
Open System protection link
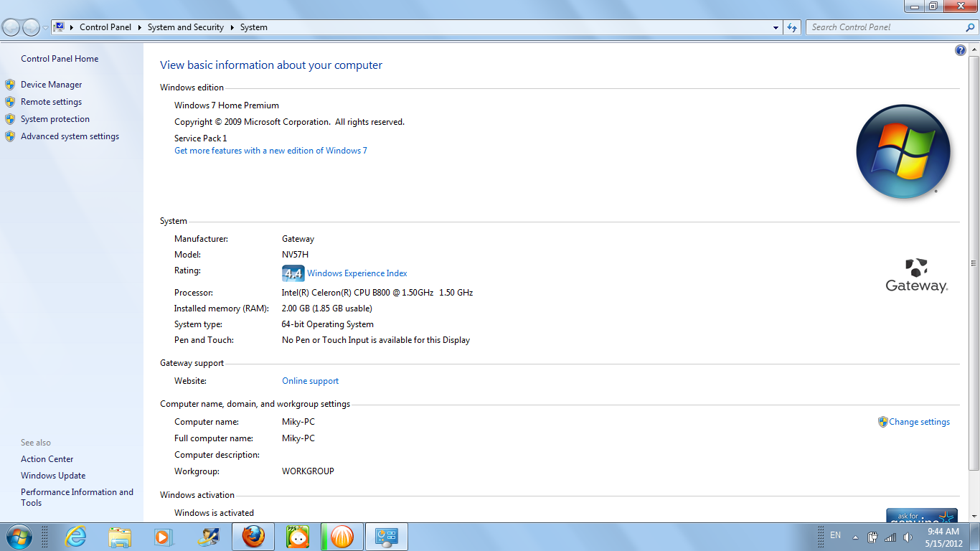(55, 119)
